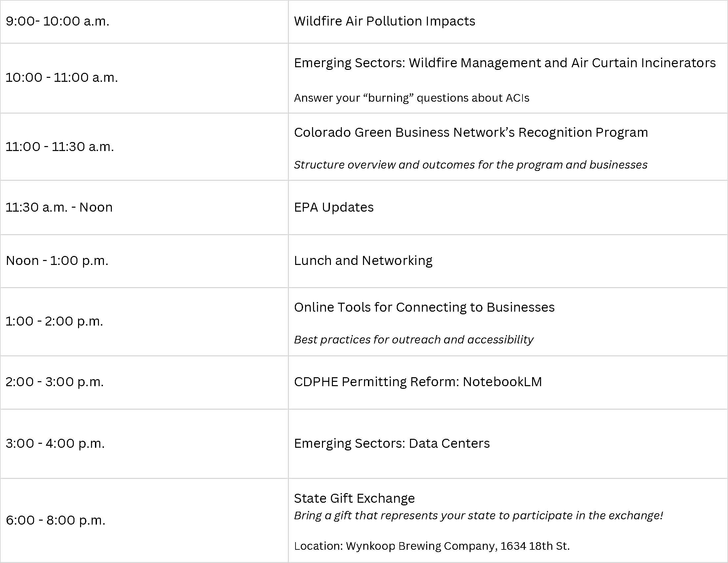
Task: Click the State Gift Exchange event title
Action: pyautogui.click(x=354, y=498)
